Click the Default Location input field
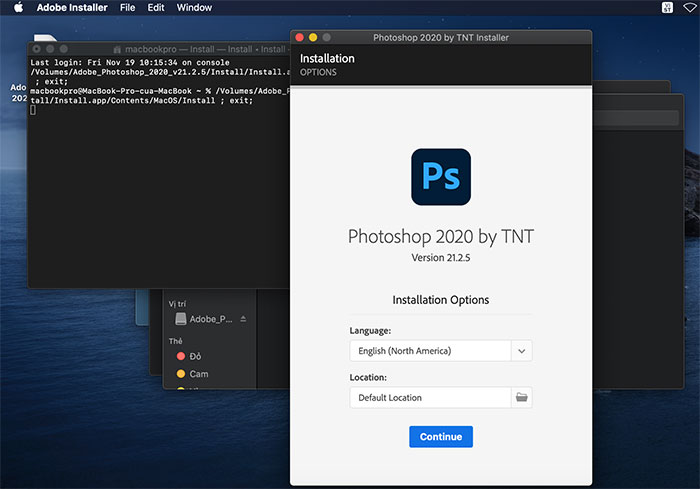Viewport: 700px width, 489px height. [430, 398]
